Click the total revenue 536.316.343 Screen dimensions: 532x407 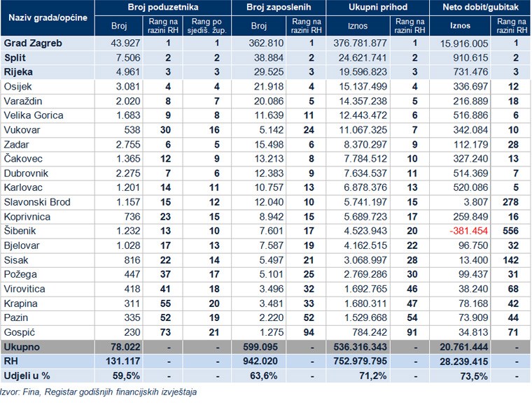pyautogui.click(x=360, y=347)
